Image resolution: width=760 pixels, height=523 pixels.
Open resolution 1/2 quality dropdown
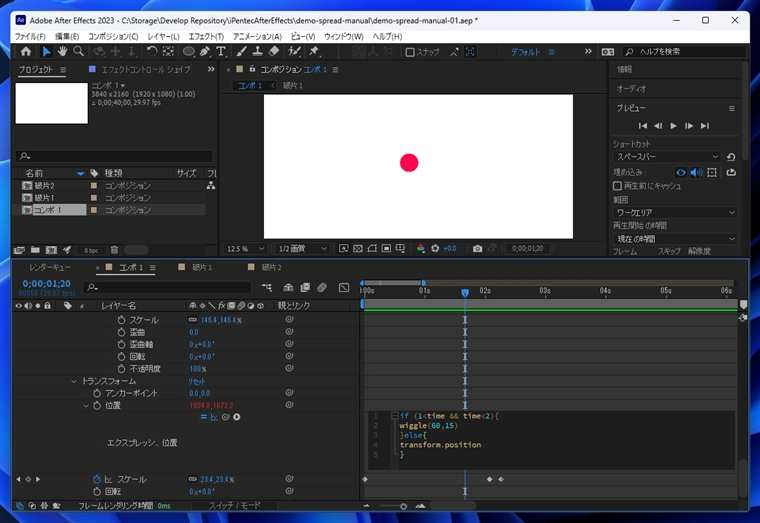(x=302, y=249)
